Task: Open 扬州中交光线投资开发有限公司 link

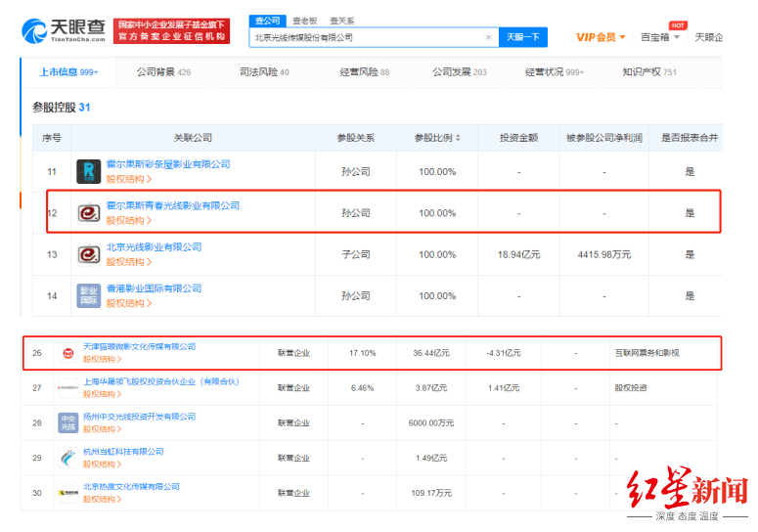Action: tap(139, 417)
